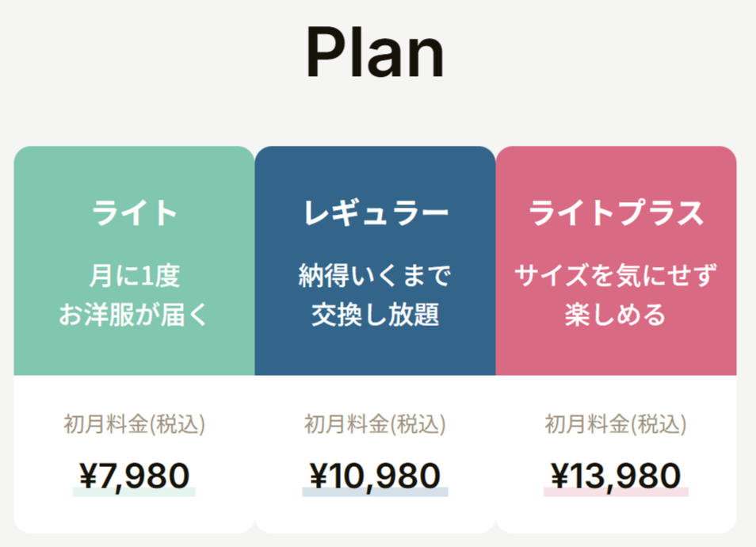Click the blue underline beneath ¥10,980
The width and height of the screenshot is (756, 547).
click(375, 492)
